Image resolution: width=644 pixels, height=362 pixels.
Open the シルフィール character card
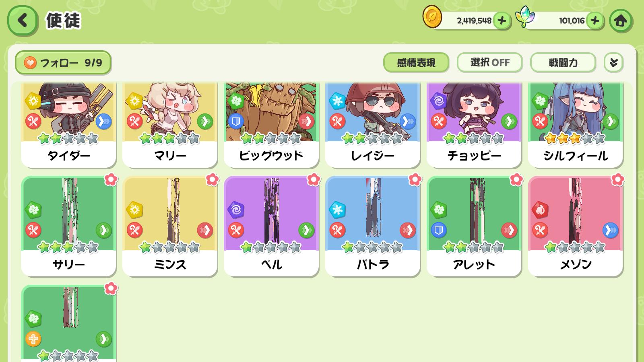576,125
